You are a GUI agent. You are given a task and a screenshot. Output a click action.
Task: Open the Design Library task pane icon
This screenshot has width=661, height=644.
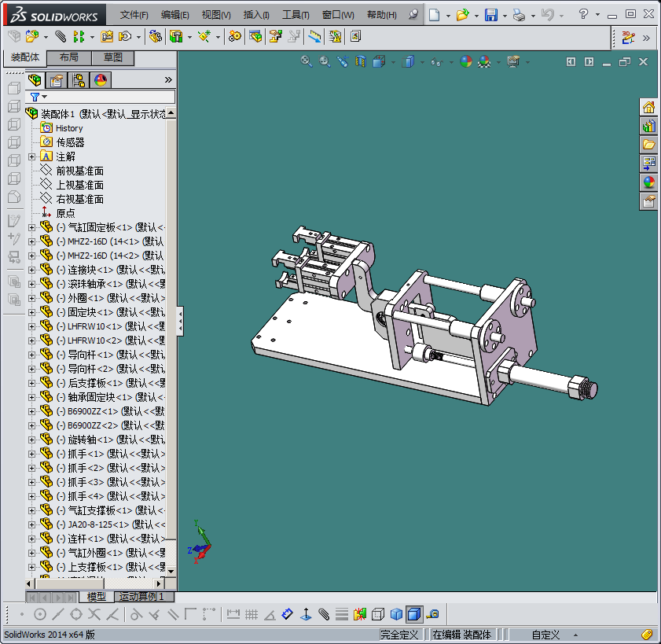(x=648, y=126)
